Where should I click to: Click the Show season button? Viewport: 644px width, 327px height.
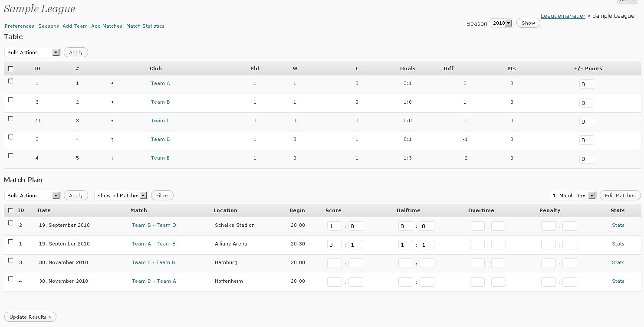528,23
